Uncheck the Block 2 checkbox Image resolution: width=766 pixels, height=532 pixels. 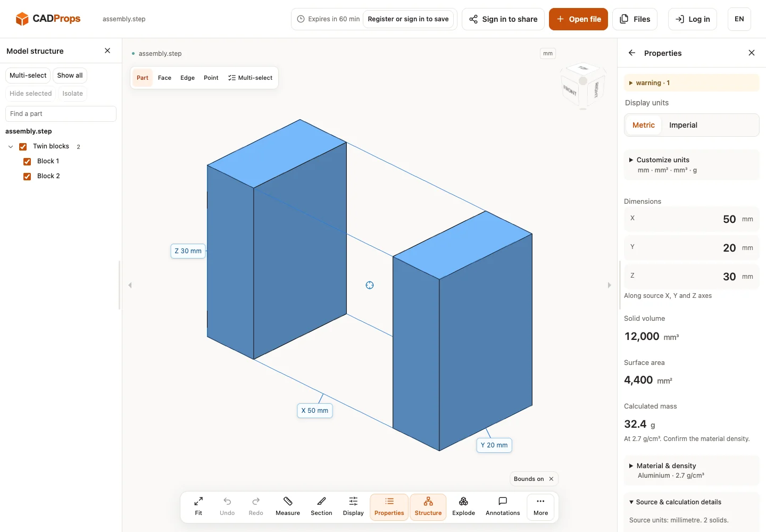pos(27,177)
